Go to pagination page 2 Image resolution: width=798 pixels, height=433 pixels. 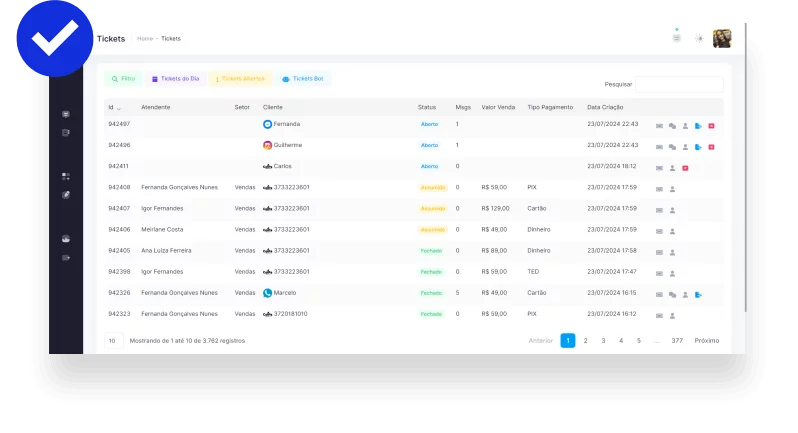pyautogui.click(x=585, y=341)
